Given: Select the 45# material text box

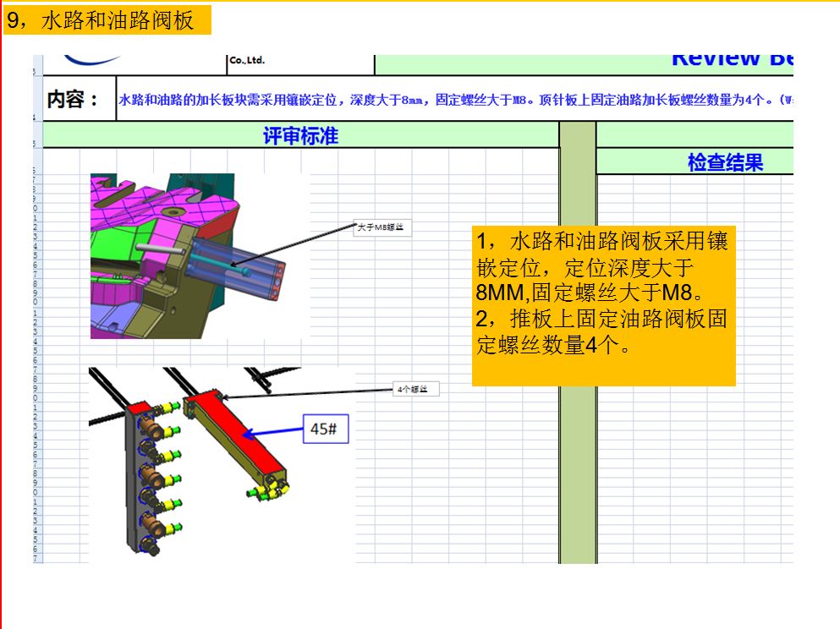Looking at the screenshot, I should pyautogui.click(x=326, y=429).
